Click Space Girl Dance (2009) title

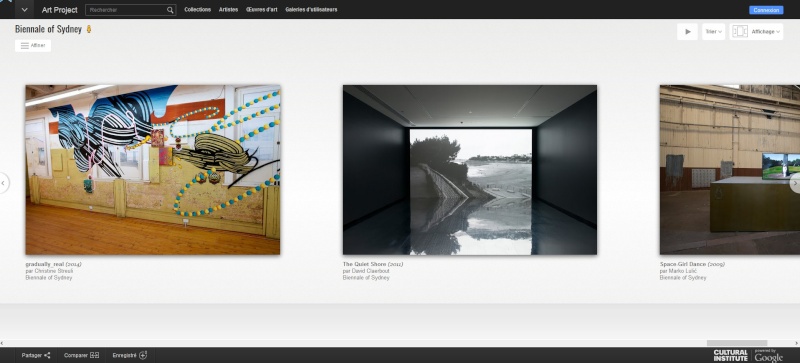click(692, 264)
